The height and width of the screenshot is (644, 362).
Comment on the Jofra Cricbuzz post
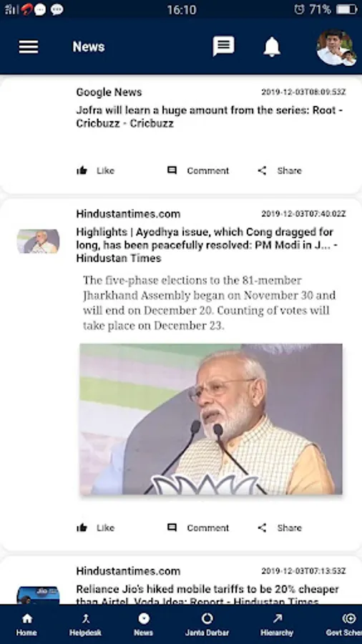click(x=198, y=171)
